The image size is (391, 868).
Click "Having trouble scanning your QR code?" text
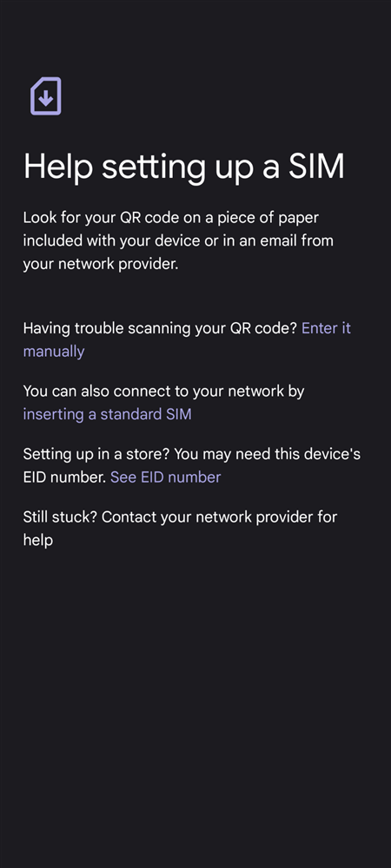(x=160, y=328)
